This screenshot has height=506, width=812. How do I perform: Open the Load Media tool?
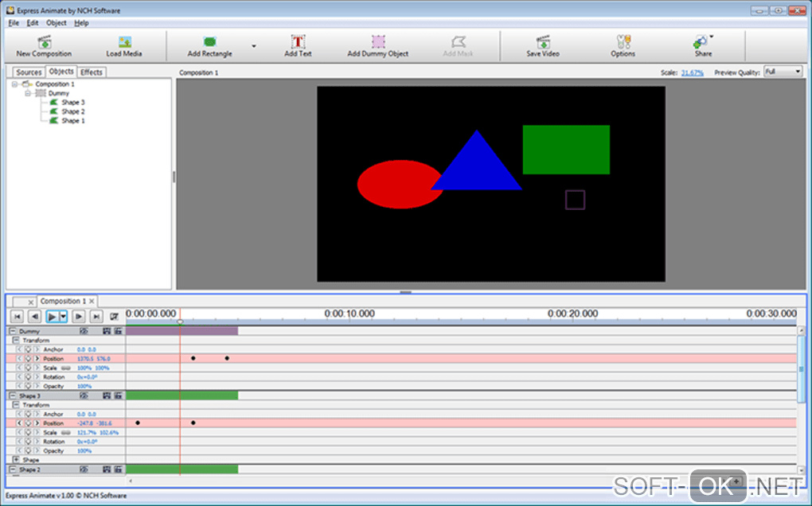[124, 46]
